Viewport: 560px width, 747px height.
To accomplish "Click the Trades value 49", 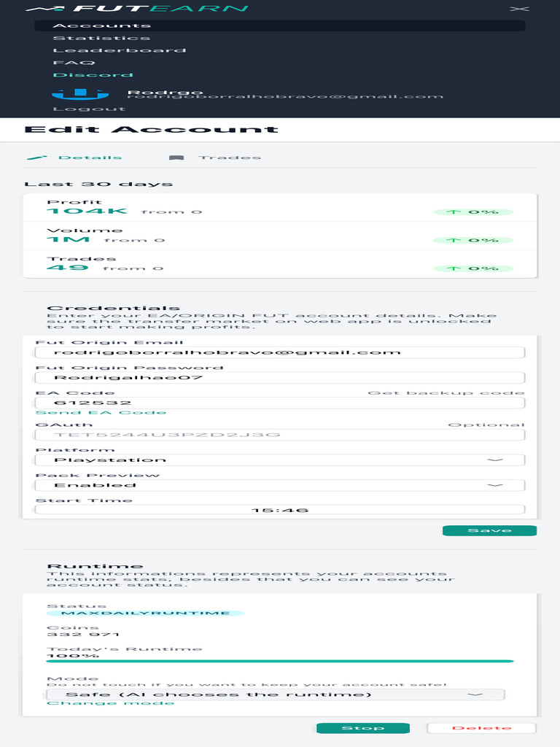I will [x=68, y=268].
